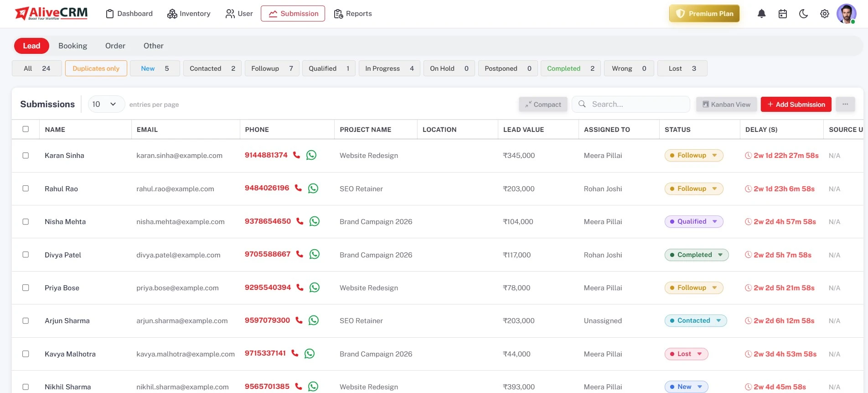Open WhatsApp for Priya Bose

click(x=315, y=288)
